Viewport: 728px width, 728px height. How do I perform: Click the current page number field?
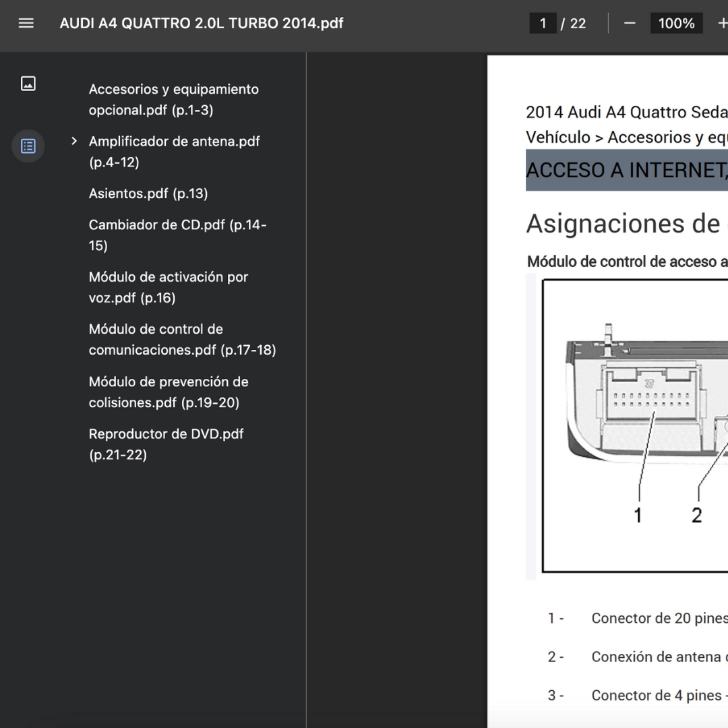pyautogui.click(x=543, y=24)
